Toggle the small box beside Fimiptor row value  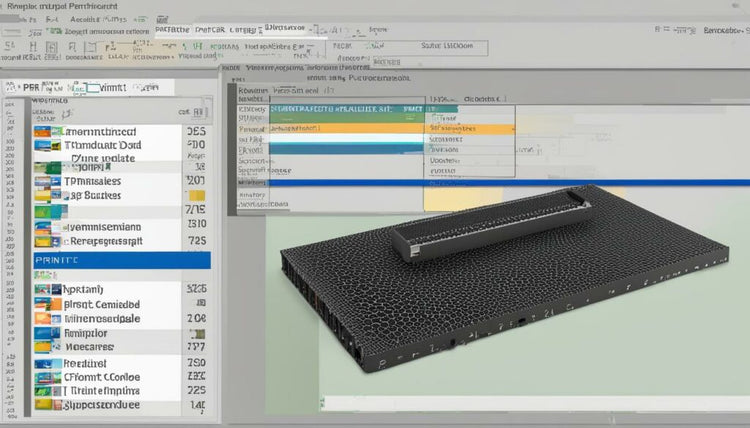197,333
